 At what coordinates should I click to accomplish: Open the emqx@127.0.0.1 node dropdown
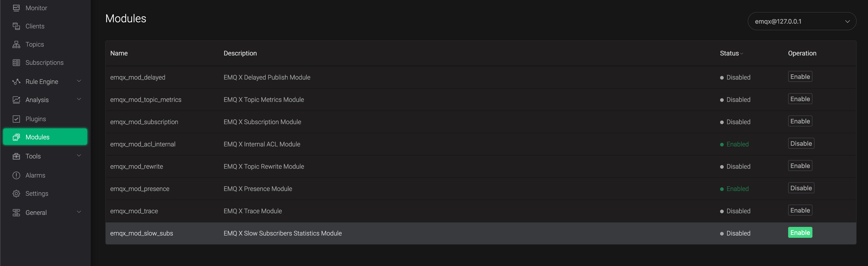802,22
